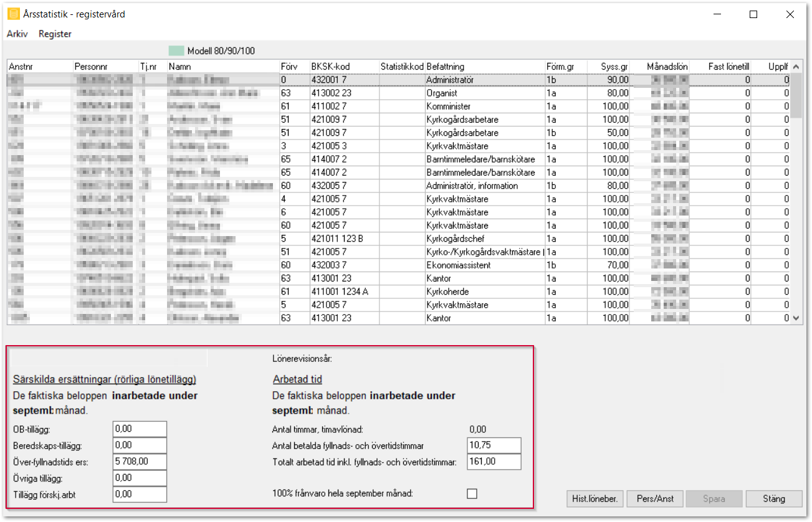Click the Förm.gr column header
This screenshot has width=812, height=522.
(566, 67)
